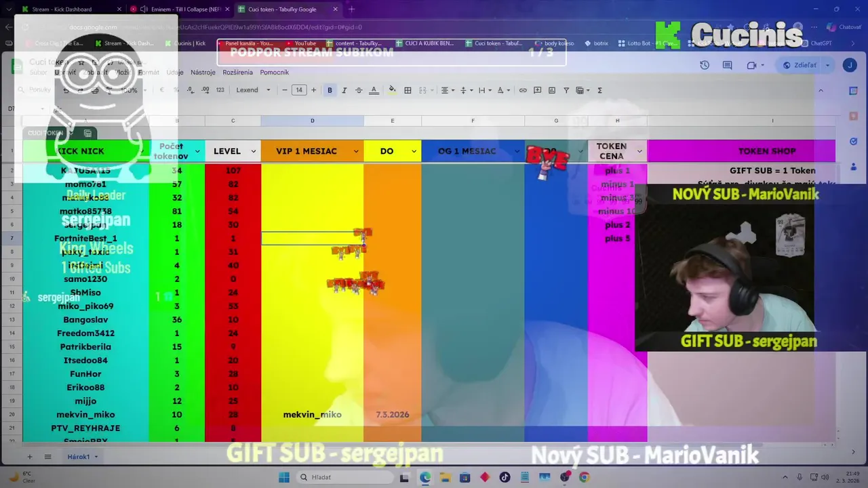
Task: Select the cell PTV_REYHRAJE
Action: coord(85,428)
